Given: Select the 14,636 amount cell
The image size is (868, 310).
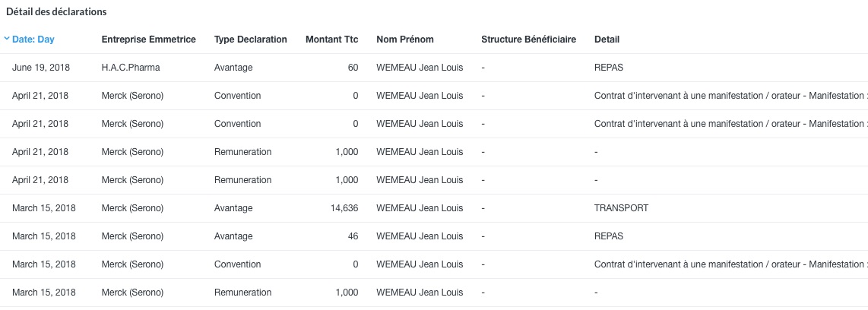Looking at the screenshot, I should [x=344, y=208].
